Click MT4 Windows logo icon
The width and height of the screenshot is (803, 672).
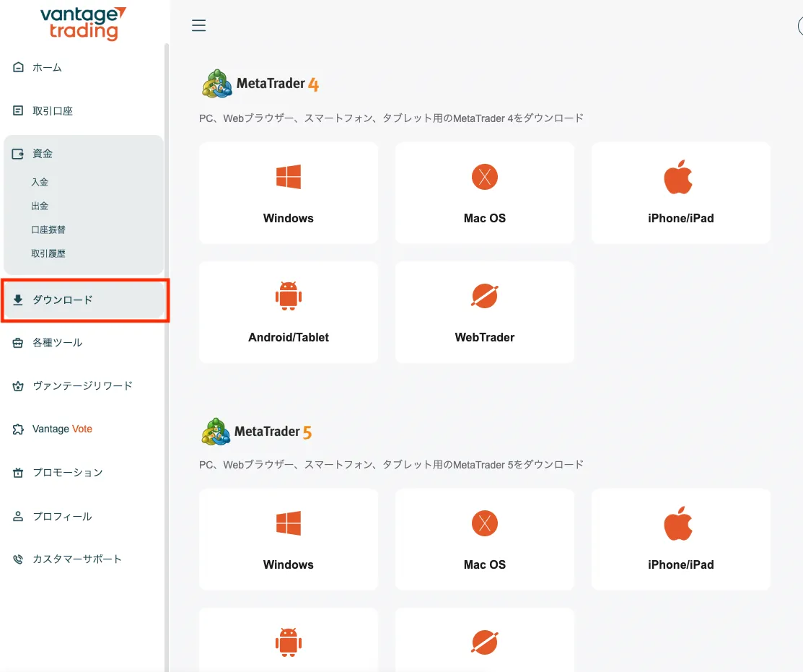click(x=289, y=178)
